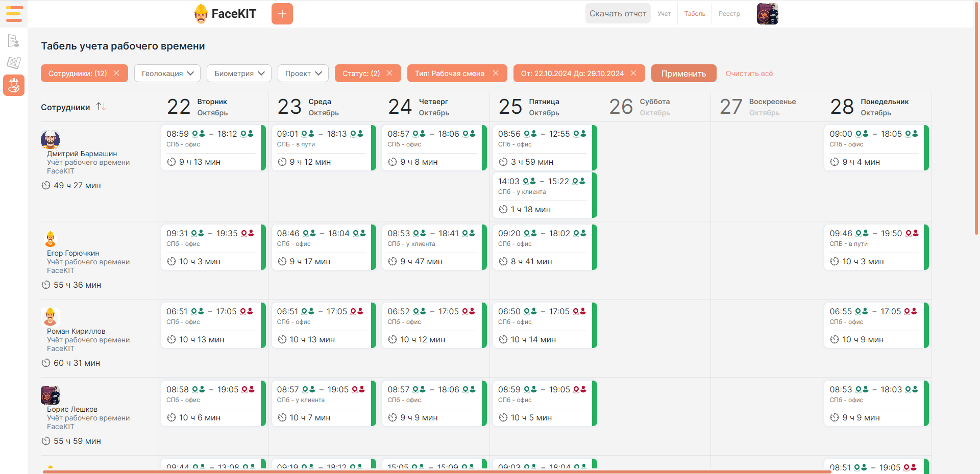This screenshot has height=474, width=980.
Task: Download report with Скачать отчет button
Action: pos(618,14)
